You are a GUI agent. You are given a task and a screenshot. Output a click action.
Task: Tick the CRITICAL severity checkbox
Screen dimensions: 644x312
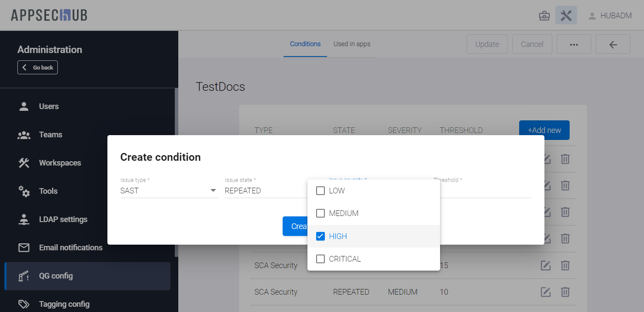[x=320, y=259]
